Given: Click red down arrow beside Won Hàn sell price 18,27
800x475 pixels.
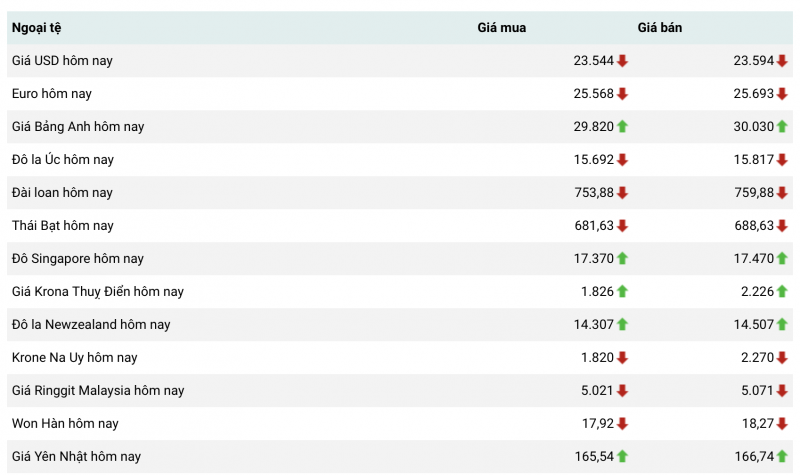Looking at the screenshot, I should click(782, 424).
